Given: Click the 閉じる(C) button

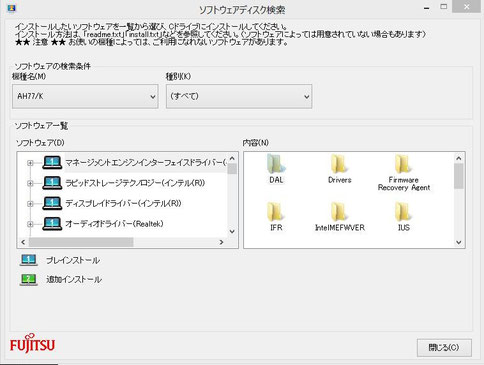Looking at the screenshot, I should point(444,348).
